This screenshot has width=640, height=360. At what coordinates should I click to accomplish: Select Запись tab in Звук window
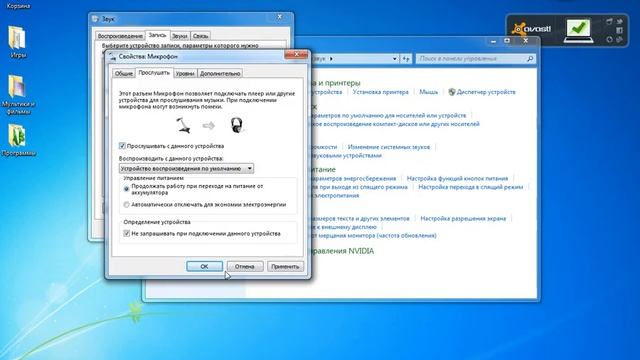point(157,35)
